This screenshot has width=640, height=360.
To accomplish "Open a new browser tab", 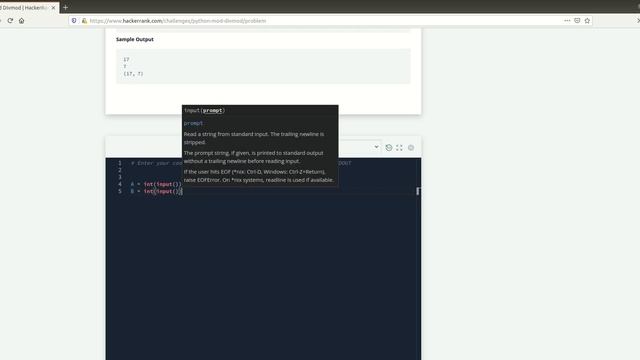I will click(x=65, y=7).
